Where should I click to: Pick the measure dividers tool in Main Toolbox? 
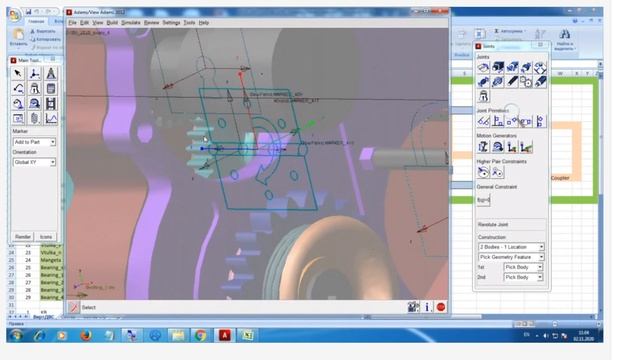tap(51, 73)
